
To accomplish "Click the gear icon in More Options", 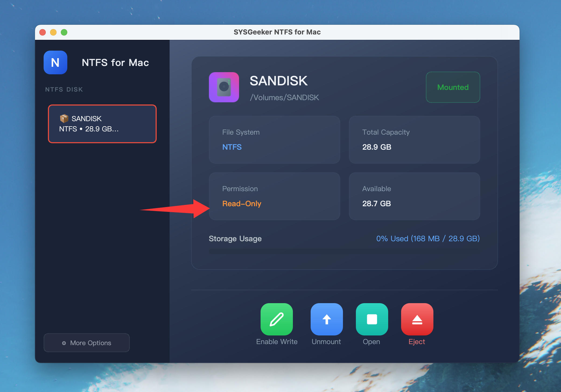I will pos(64,343).
